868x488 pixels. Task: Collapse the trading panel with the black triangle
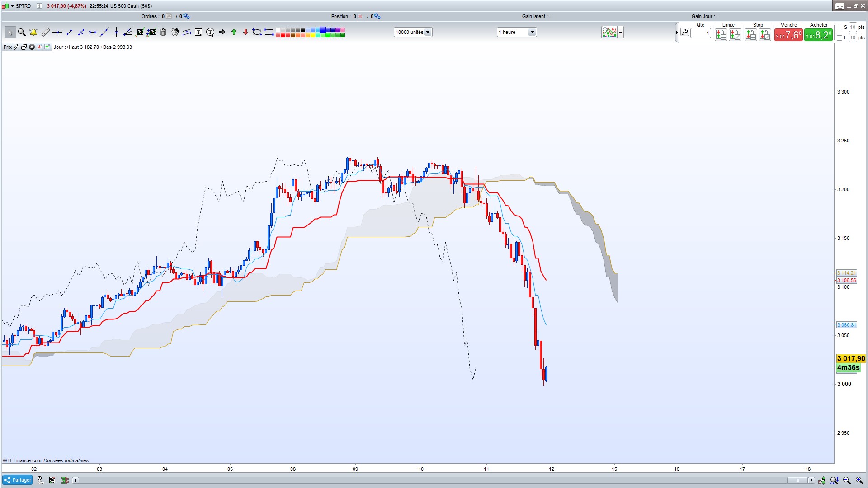coord(677,33)
